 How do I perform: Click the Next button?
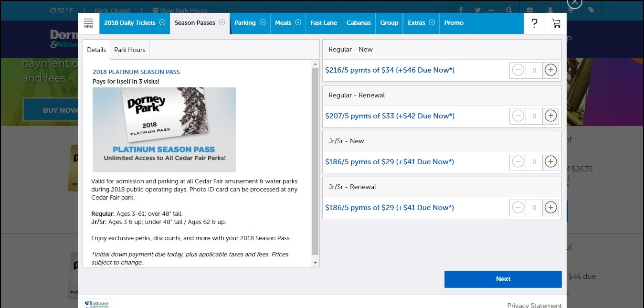[503, 279]
